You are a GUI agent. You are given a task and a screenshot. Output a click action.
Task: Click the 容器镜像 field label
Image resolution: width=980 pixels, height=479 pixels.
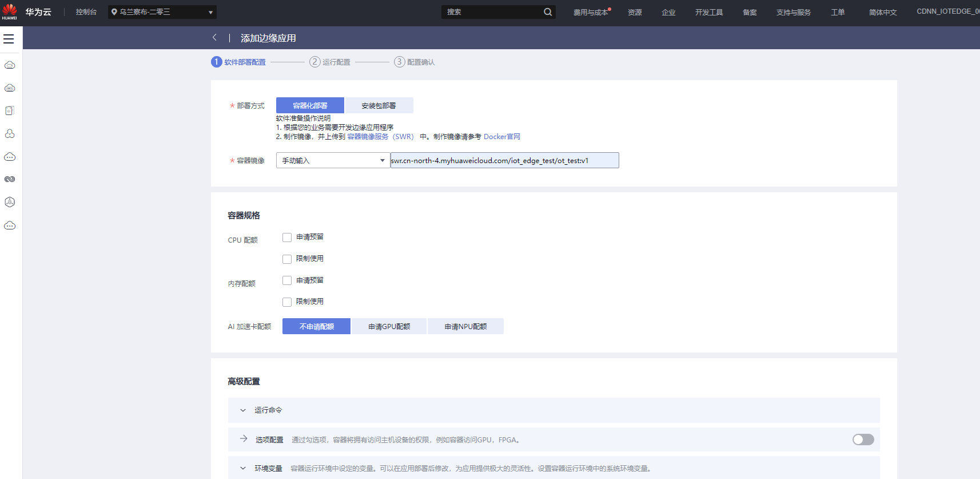[x=250, y=161]
